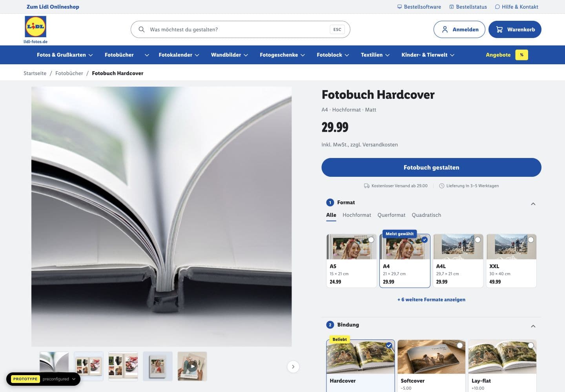This screenshot has height=392, width=565.
Task: Click the ESC badge in search bar
Action: pyautogui.click(x=337, y=29)
